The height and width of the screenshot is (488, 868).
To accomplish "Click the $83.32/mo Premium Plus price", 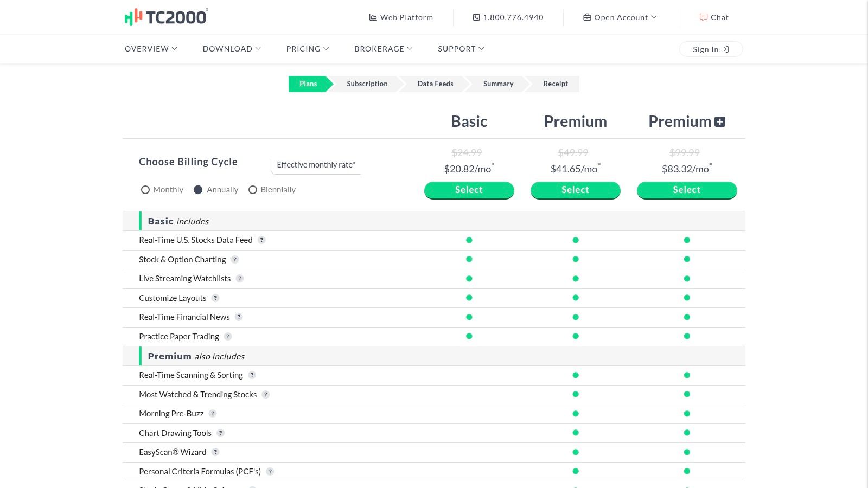I will tap(687, 169).
